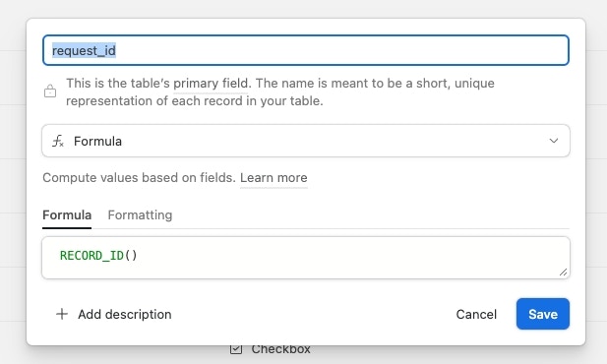Viewport: 607px width, 364px height.
Task: Click Add description label
Action: pos(125,314)
